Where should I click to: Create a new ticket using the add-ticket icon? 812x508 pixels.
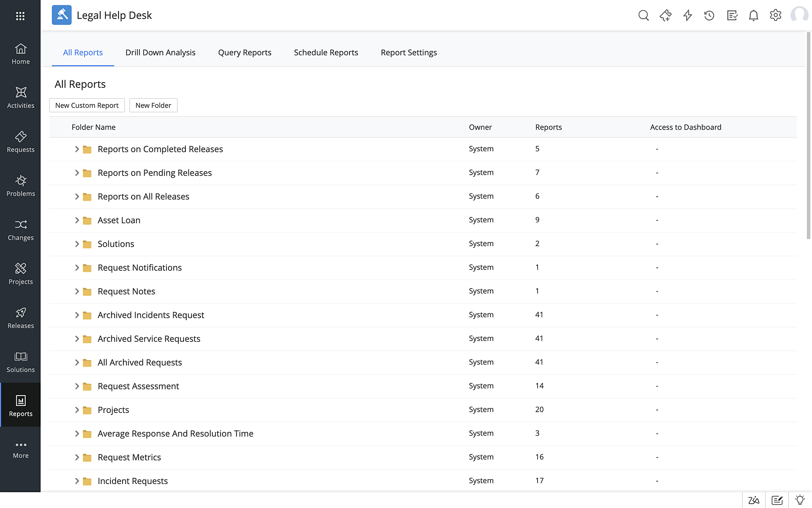[666, 15]
